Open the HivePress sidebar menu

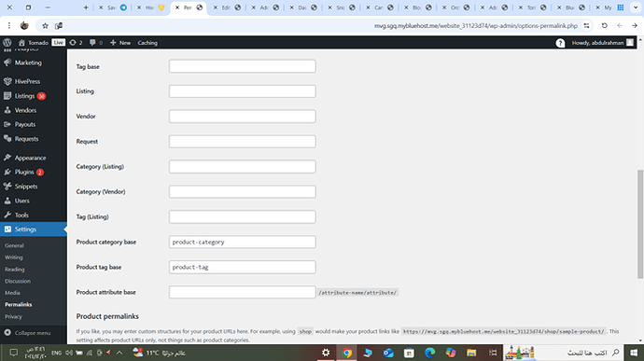coord(27,81)
